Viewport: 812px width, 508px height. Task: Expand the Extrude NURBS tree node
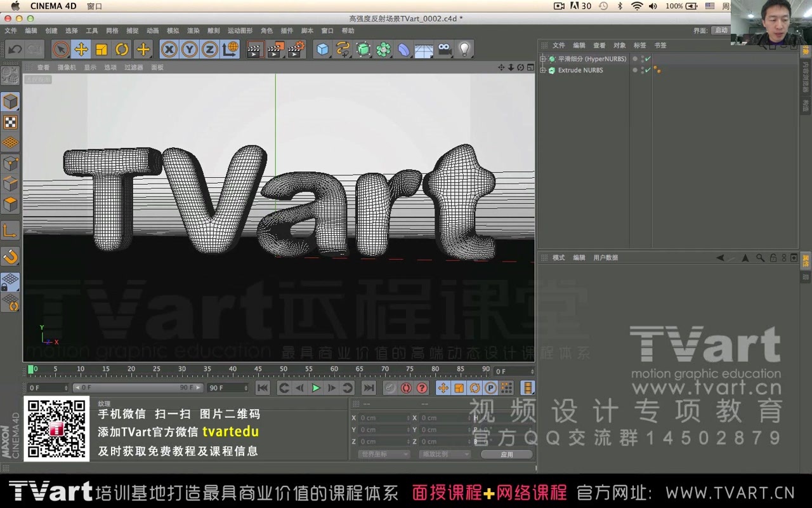(543, 70)
